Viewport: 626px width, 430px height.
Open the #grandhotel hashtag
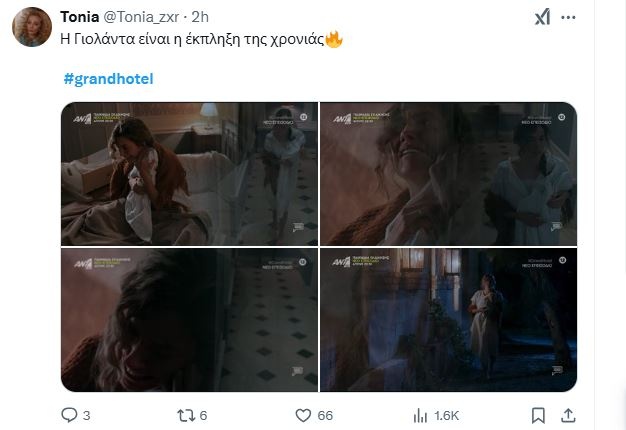[108, 78]
